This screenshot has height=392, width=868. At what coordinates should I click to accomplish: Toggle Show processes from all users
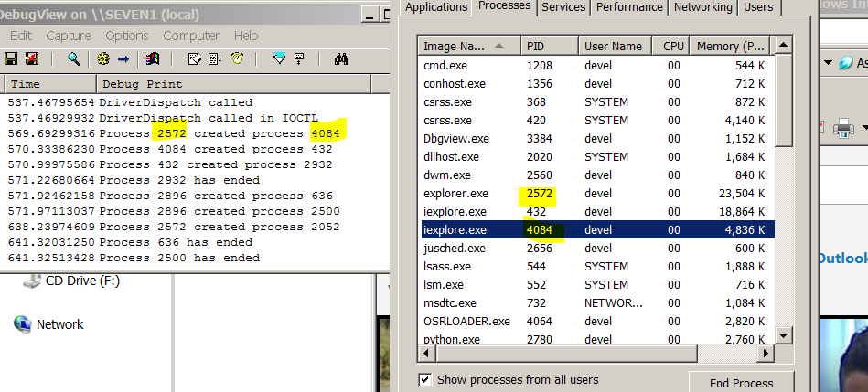(x=425, y=380)
